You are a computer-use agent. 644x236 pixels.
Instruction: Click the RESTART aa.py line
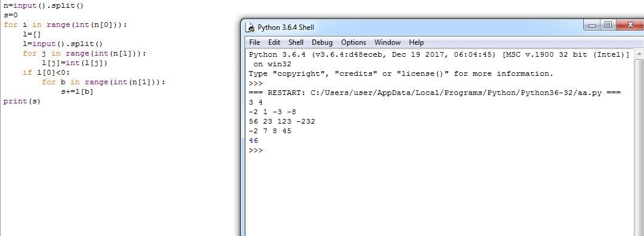[435, 93]
